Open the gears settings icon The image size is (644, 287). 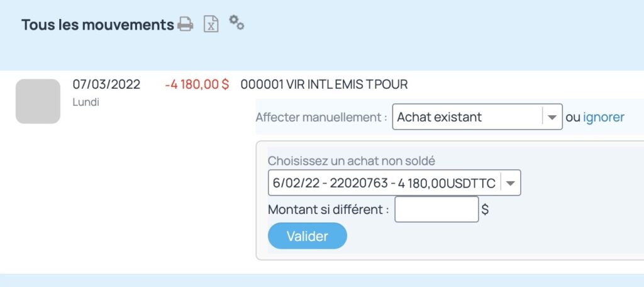236,22
